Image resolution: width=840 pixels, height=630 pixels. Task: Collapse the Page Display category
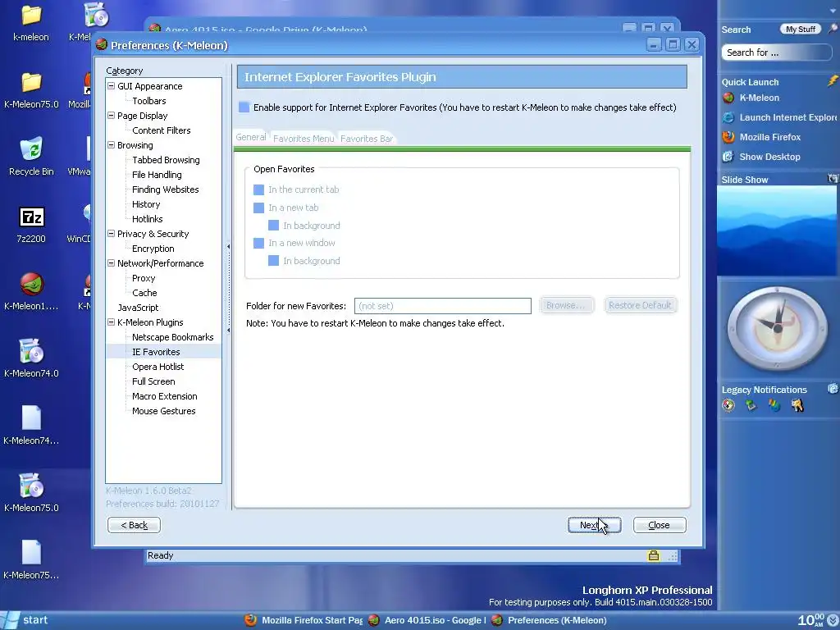112,115
